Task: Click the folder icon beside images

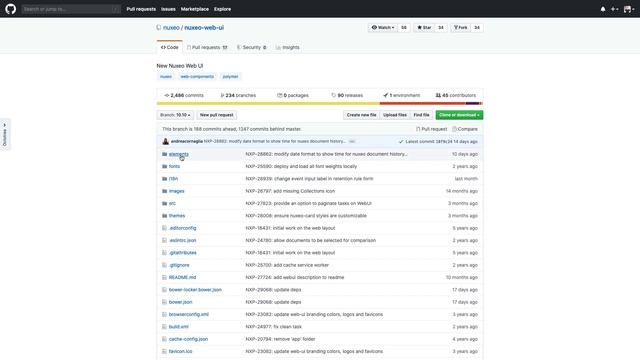Action: pyautogui.click(x=164, y=191)
